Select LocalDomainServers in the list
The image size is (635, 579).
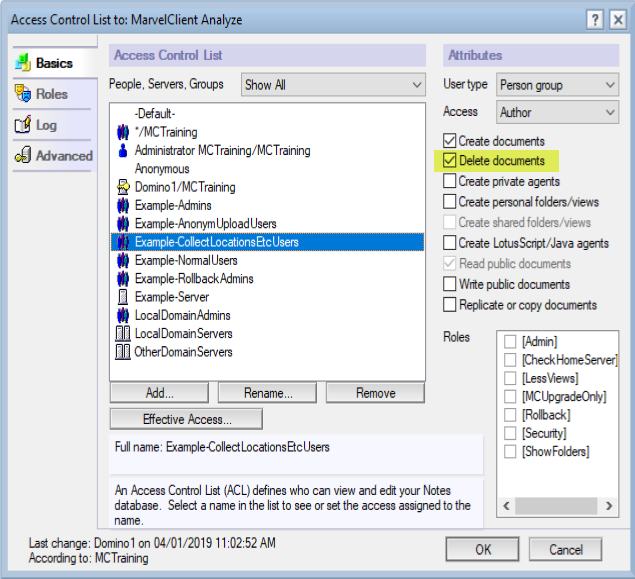(x=267, y=334)
